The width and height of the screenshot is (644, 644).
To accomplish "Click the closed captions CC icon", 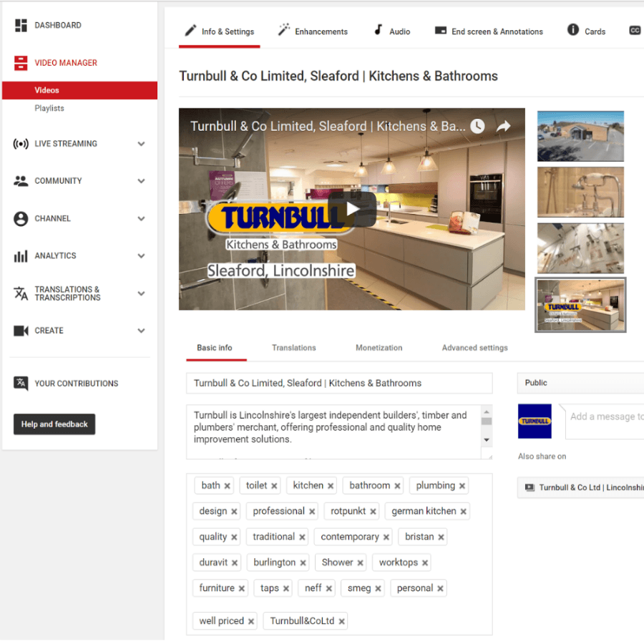I will [x=635, y=30].
